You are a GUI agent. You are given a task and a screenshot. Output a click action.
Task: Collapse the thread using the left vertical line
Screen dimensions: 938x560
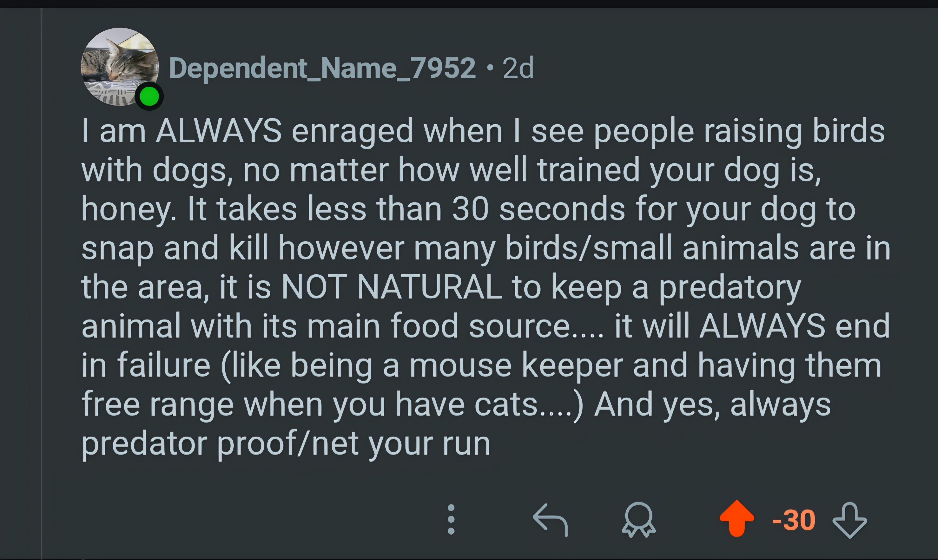click(41, 283)
